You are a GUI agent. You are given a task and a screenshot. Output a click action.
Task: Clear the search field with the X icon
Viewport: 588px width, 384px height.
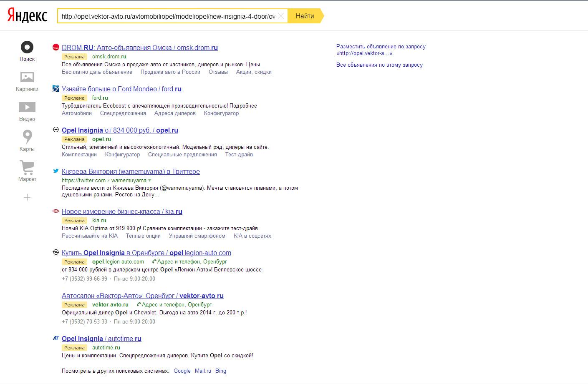tap(281, 16)
